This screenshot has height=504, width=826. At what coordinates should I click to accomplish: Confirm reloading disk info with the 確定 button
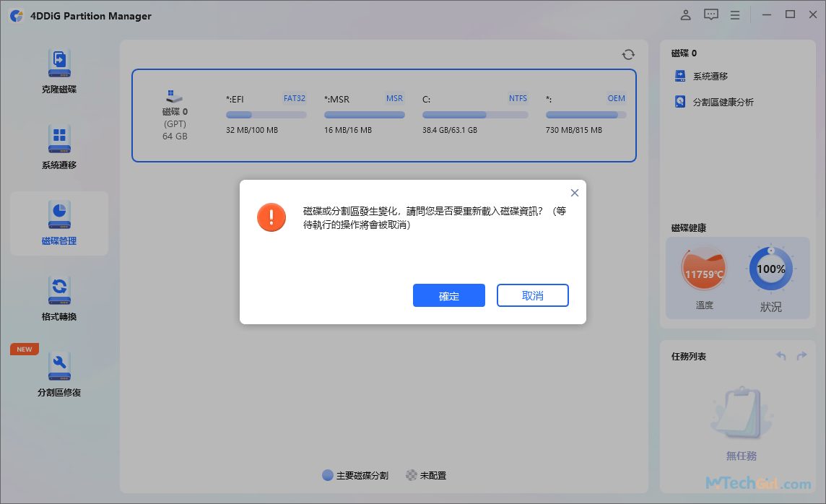click(x=448, y=295)
